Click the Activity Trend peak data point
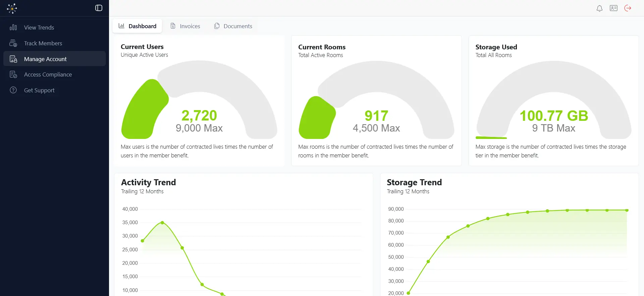Viewport: 644px width, 296px height. tap(162, 223)
